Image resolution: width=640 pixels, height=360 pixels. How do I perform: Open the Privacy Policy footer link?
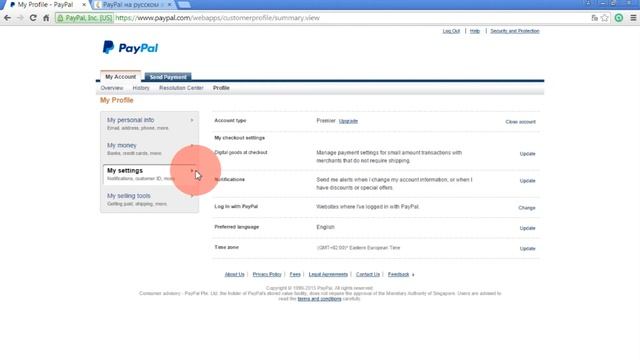(x=267, y=274)
